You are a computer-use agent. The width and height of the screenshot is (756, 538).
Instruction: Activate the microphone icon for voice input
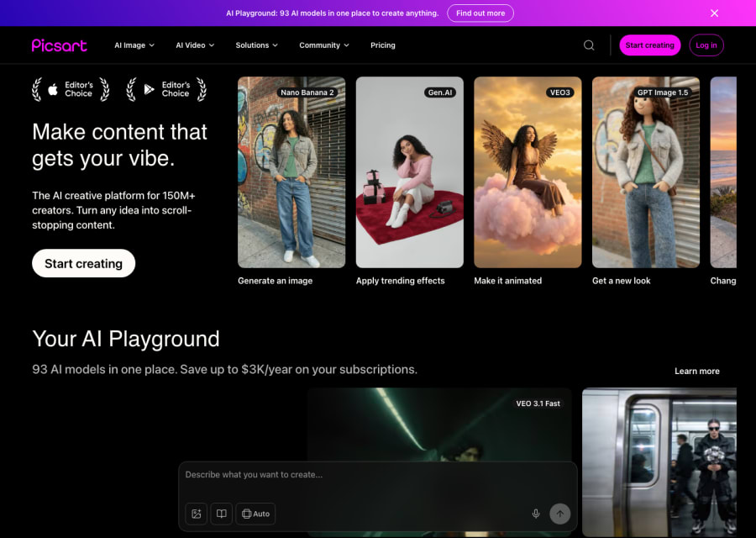pos(536,513)
